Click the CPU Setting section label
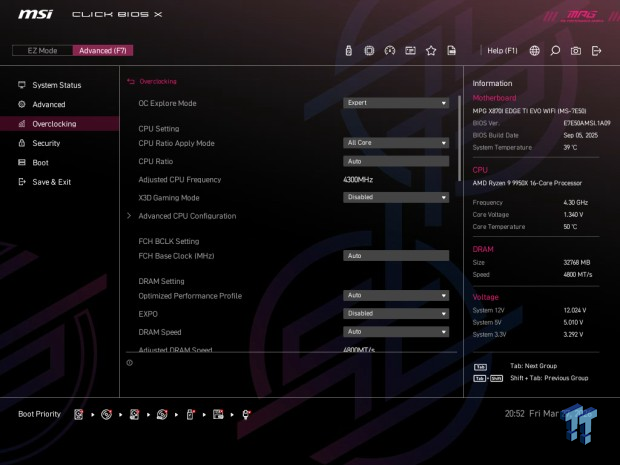Image resolution: width=620 pixels, height=465 pixels. [x=159, y=129]
